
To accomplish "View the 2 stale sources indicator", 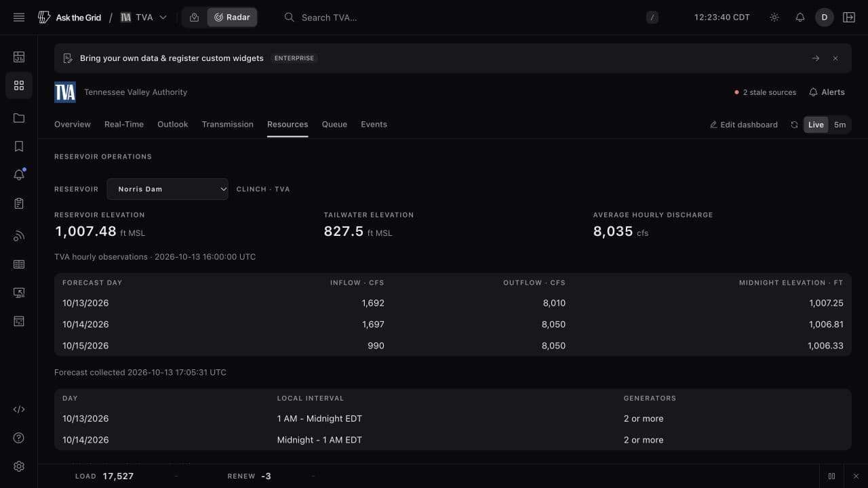I will [765, 92].
